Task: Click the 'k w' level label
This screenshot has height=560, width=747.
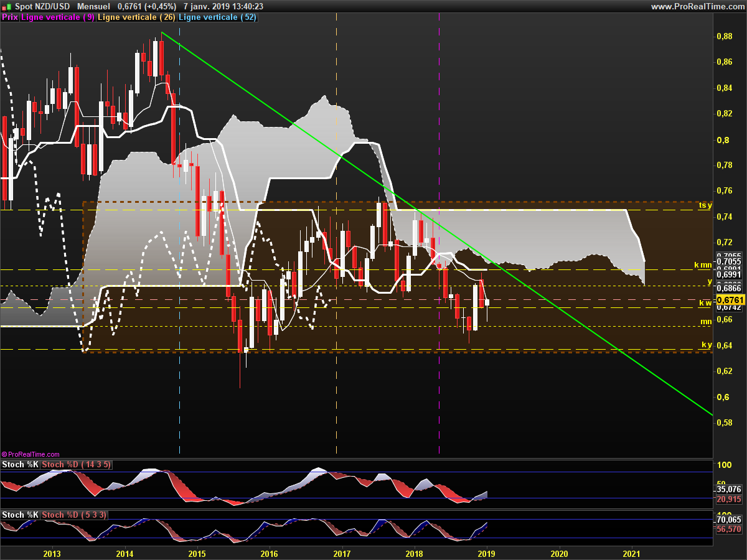Action: click(x=705, y=303)
